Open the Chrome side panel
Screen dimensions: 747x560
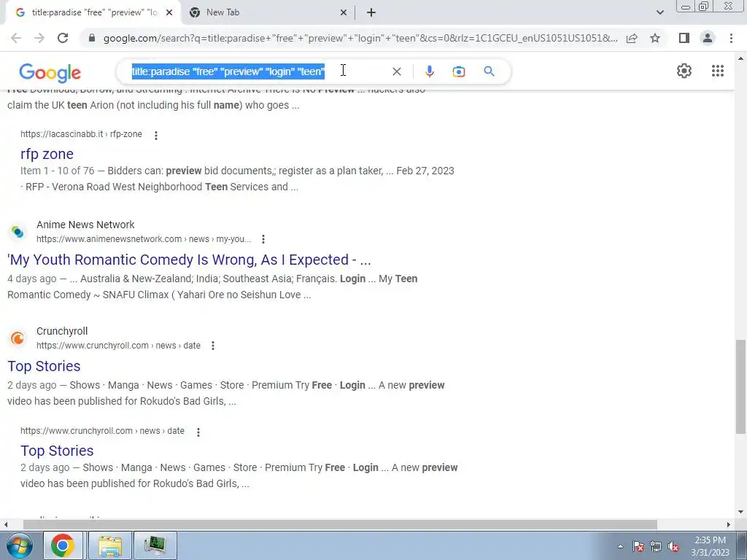(684, 38)
